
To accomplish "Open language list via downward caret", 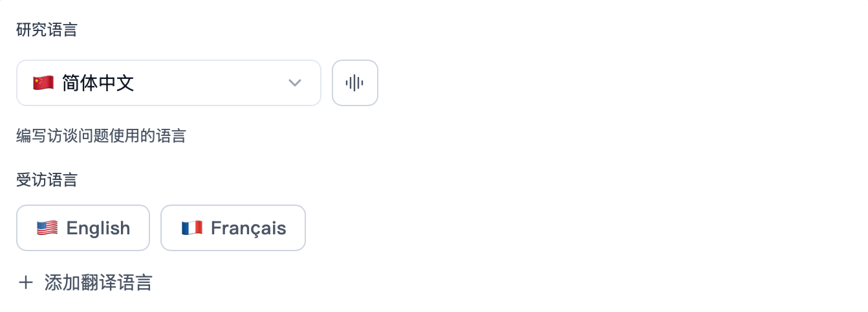I will [295, 83].
